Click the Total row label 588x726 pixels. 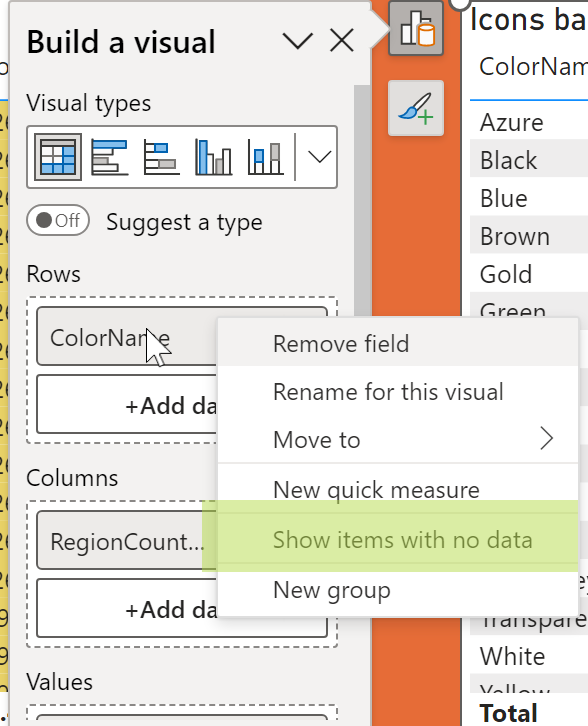(x=508, y=713)
